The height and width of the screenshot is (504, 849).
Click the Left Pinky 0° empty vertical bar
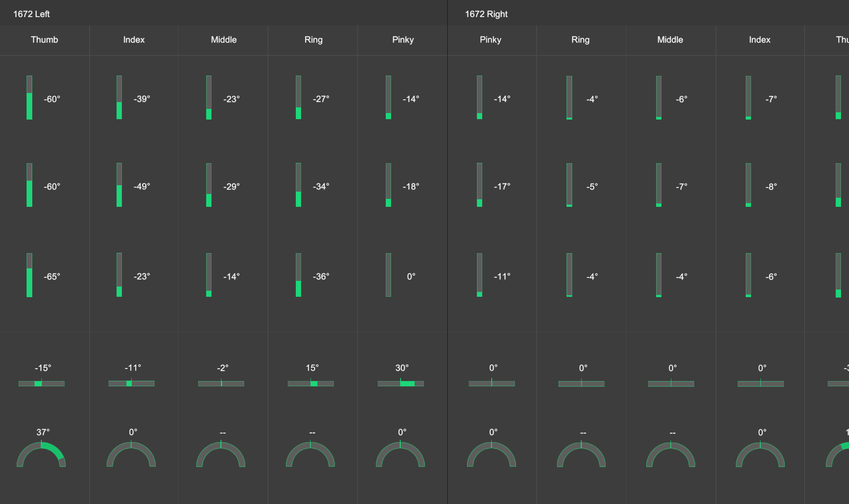pos(388,275)
